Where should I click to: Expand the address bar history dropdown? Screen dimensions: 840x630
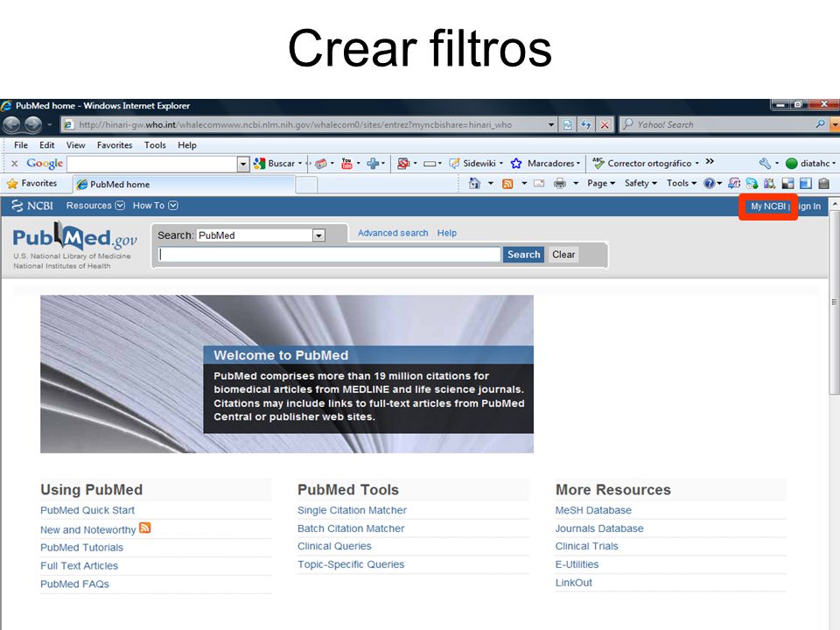coord(551,125)
